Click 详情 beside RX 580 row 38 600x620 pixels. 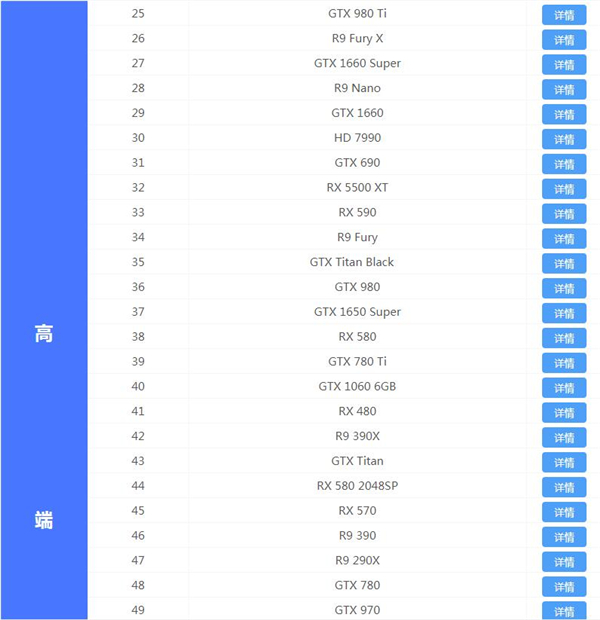point(564,338)
